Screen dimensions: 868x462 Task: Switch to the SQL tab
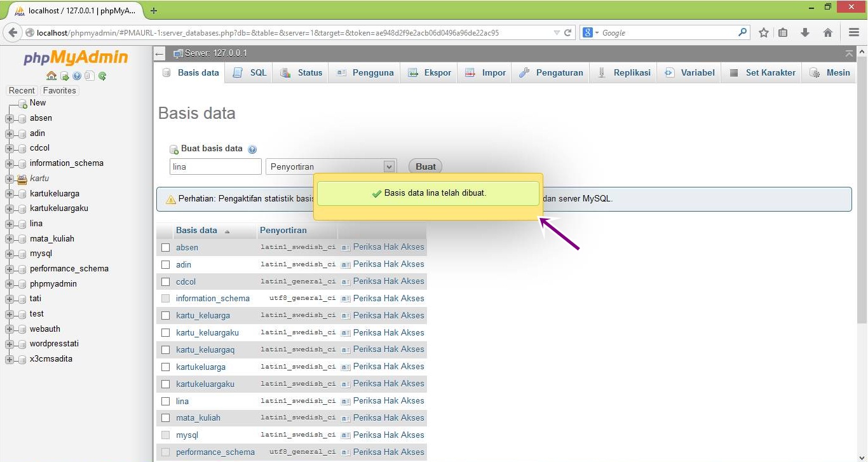pos(250,73)
